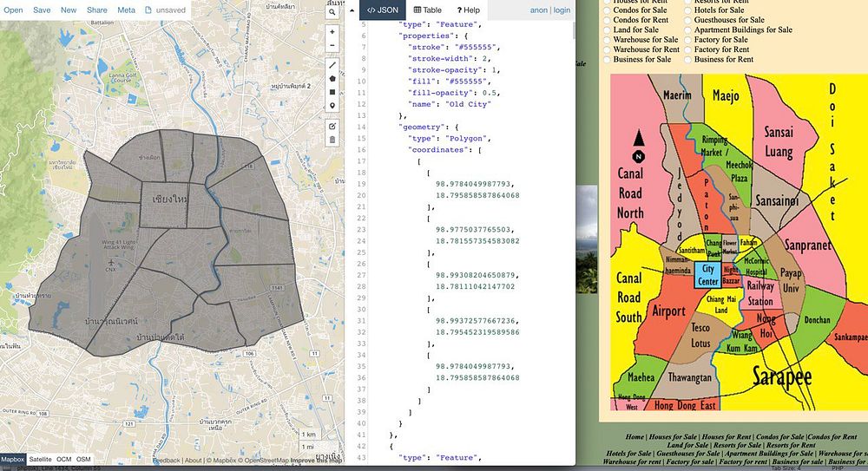Click the "fill-opacity": 0.5 JSON line
Image resolution: width=868 pixels, height=471 pixels.
coord(454,93)
